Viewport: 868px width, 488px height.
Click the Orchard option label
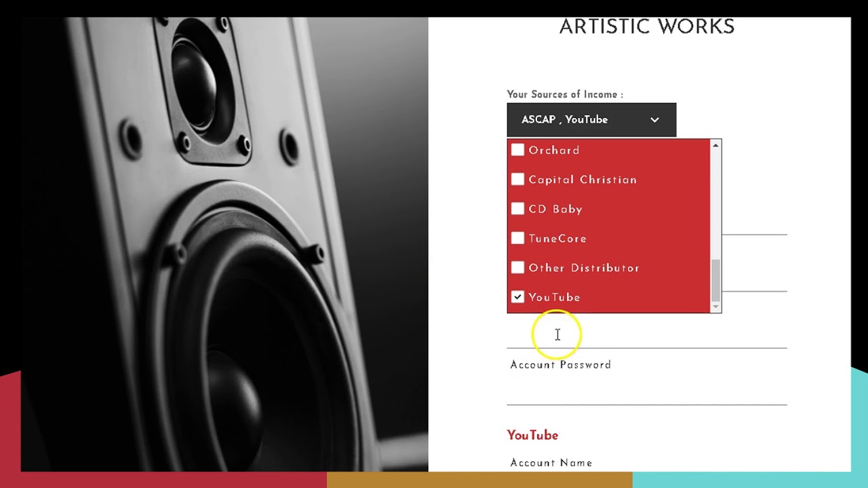pos(554,150)
